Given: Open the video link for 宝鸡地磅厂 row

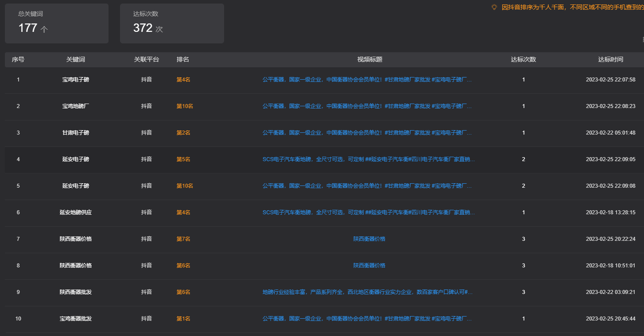Looking at the screenshot, I should click(x=367, y=106).
